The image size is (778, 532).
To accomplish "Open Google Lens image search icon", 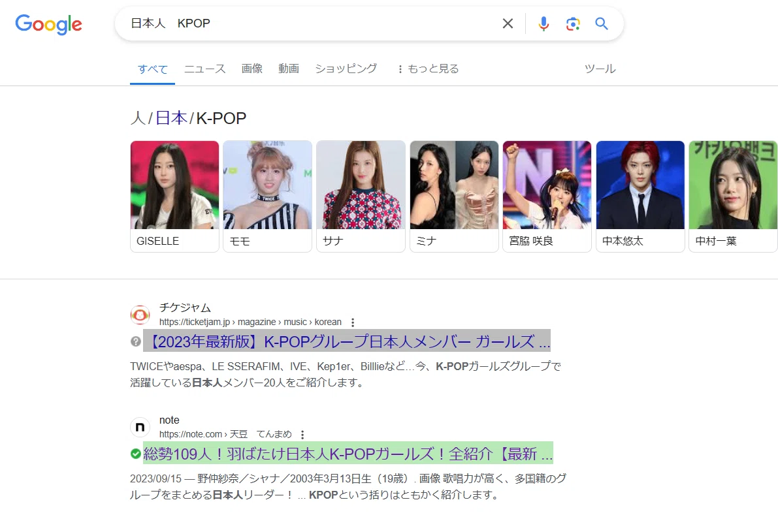I will point(573,23).
